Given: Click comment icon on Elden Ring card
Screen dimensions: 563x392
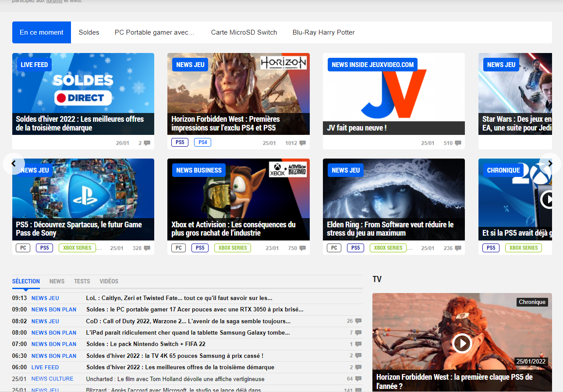Looking at the screenshot, I should click(x=458, y=248).
